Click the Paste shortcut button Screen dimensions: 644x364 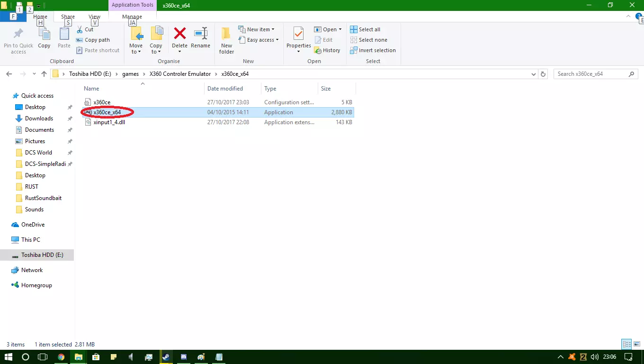[x=98, y=50]
